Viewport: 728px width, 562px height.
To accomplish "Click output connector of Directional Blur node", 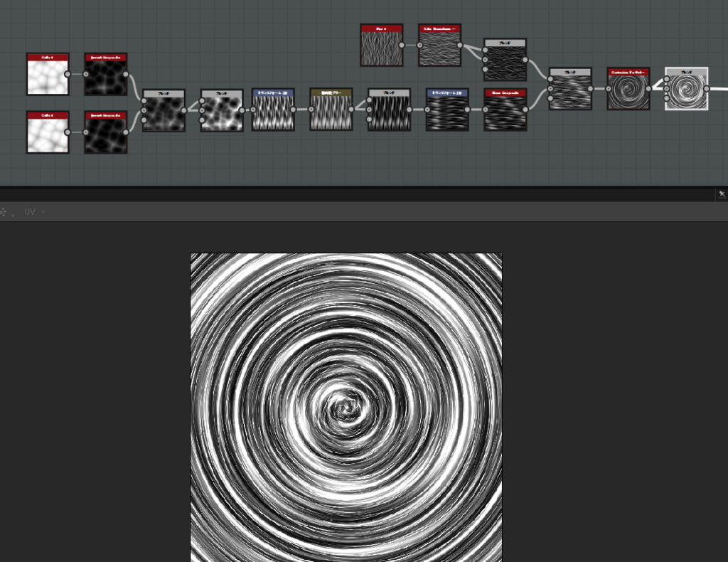I will tap(351, 110).
